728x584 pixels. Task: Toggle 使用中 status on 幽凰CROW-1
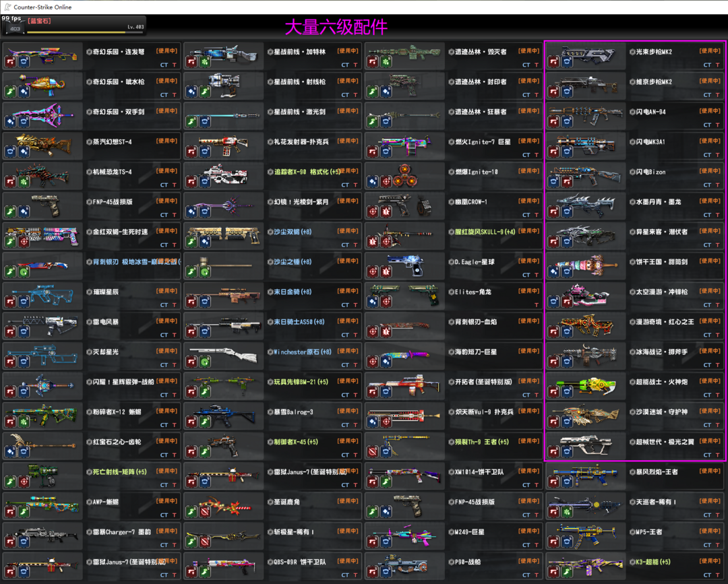point(529,201)
